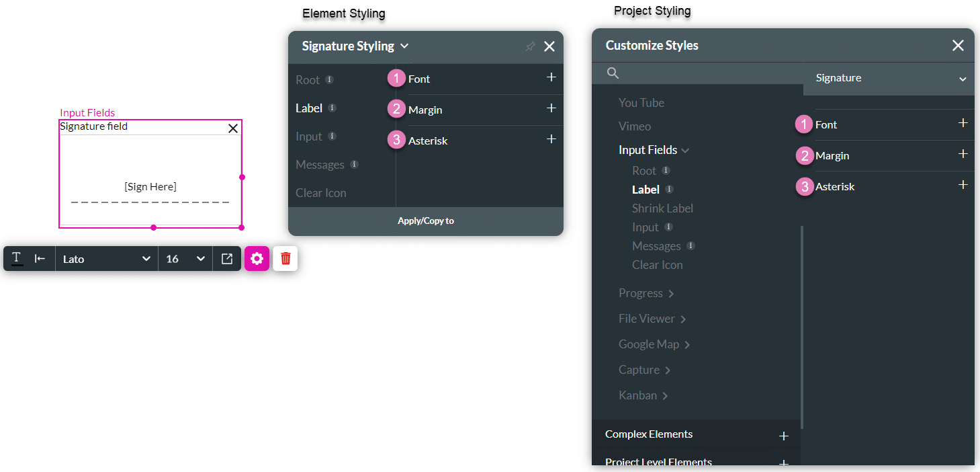
Task: Expand the Google Map tree item
Action: 654,344
